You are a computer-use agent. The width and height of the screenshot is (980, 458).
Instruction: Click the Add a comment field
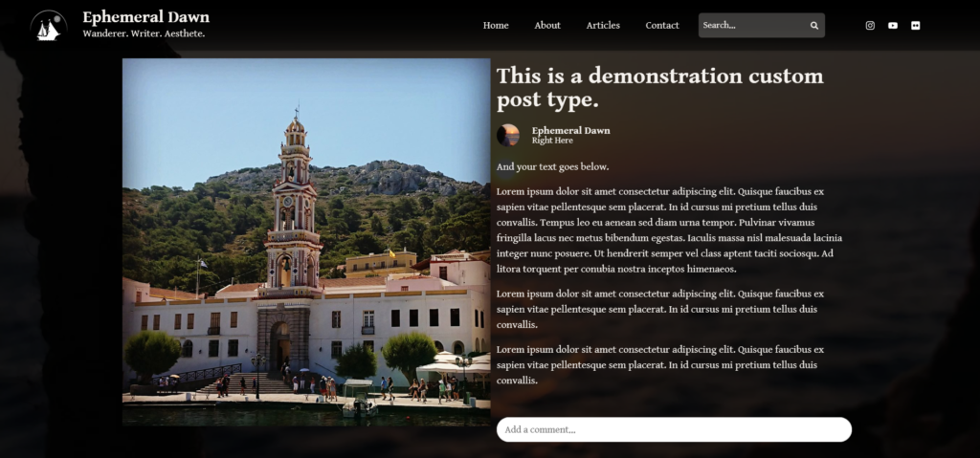[674, 430]
